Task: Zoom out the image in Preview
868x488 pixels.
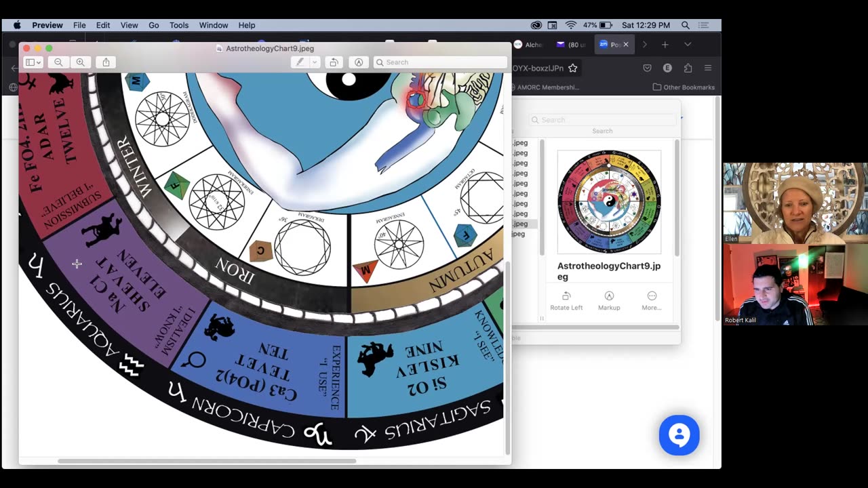Action: (x=58, y=62)
